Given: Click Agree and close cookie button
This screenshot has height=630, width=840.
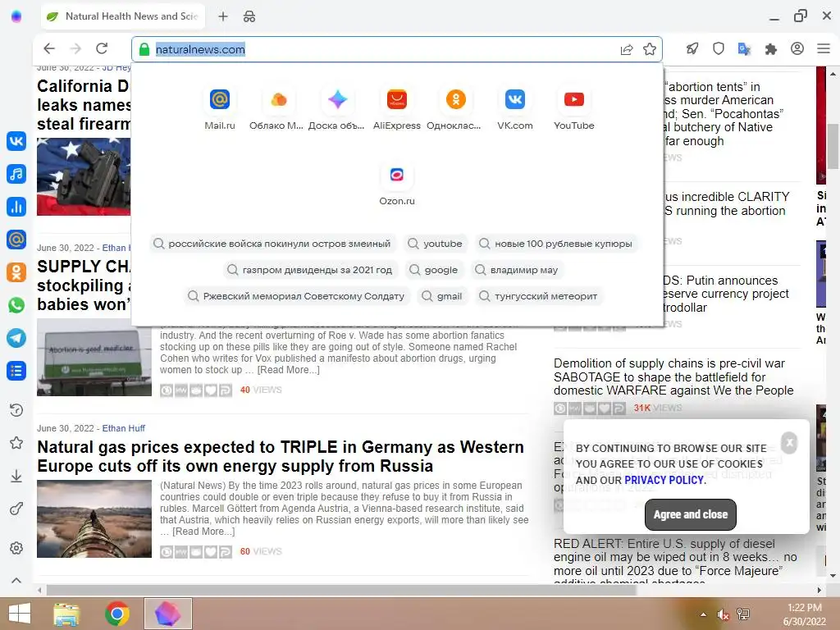Looking at the screenshot, I should (x=690, y=515).
